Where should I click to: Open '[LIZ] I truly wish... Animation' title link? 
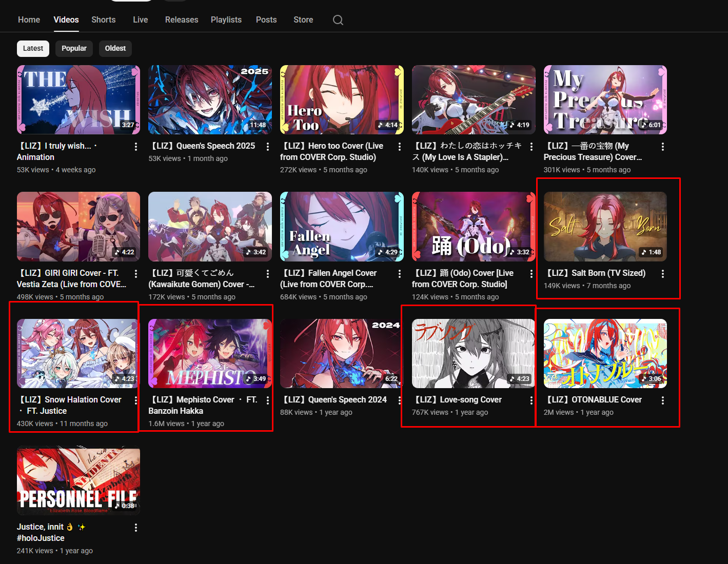pyautogui.click(x=57, y=151)
